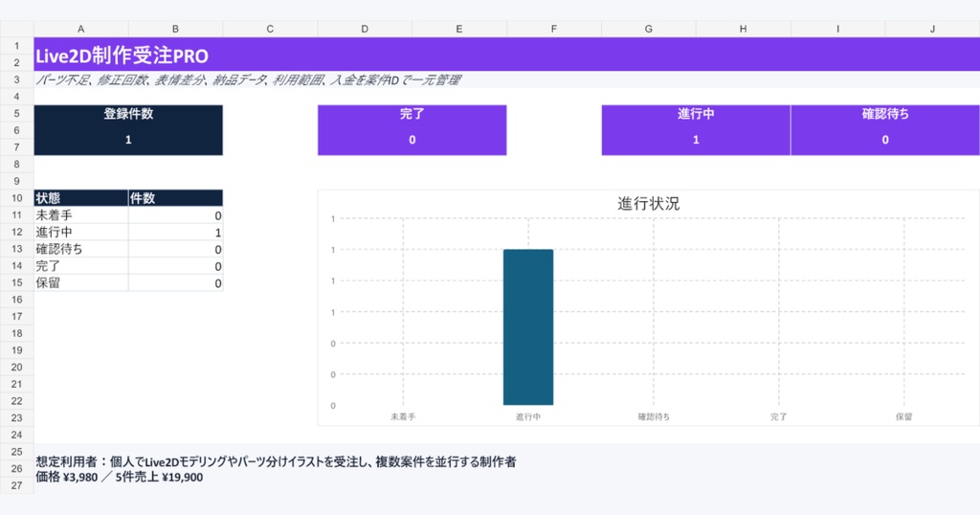
Task: Select column E header
Action: click(459, 29)
